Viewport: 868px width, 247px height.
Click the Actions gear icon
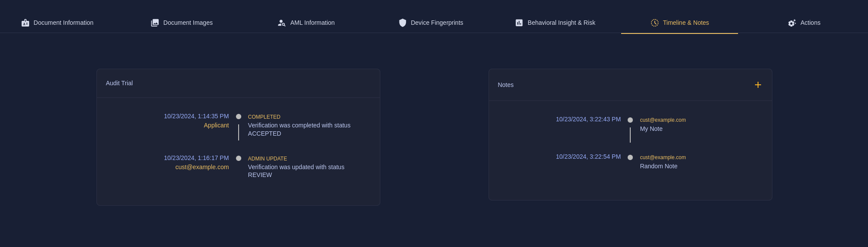(x=792, y=23)
